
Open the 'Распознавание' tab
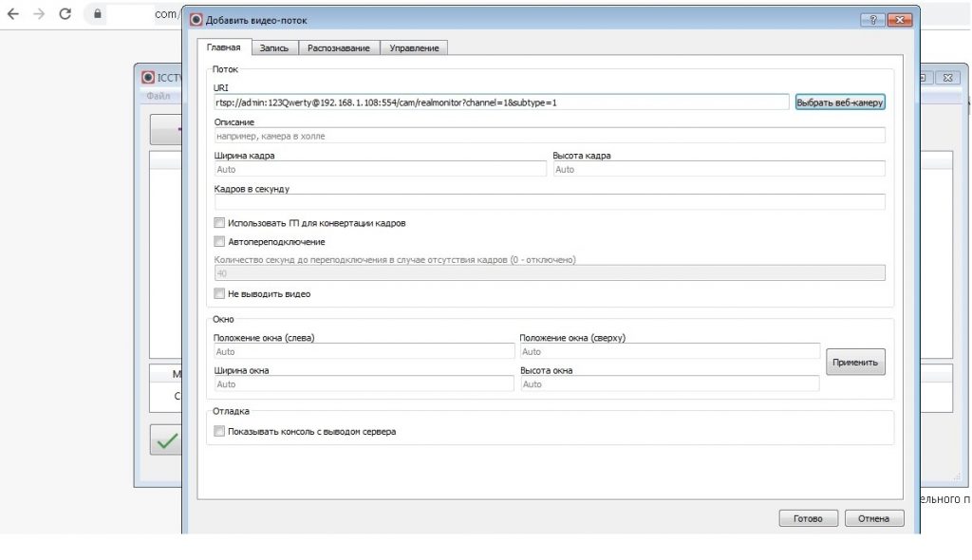point(339,48)
